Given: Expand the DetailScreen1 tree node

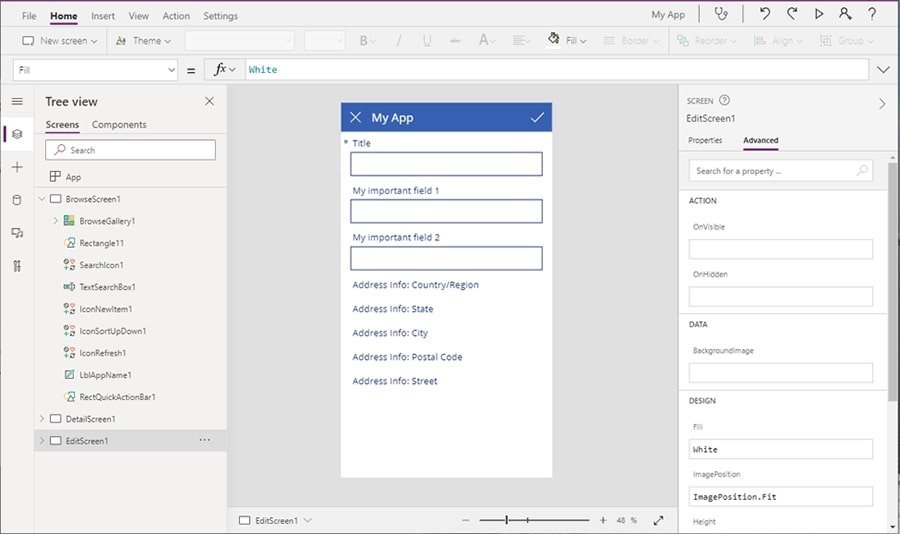Looking at the screenshot, I should (42, 419).
